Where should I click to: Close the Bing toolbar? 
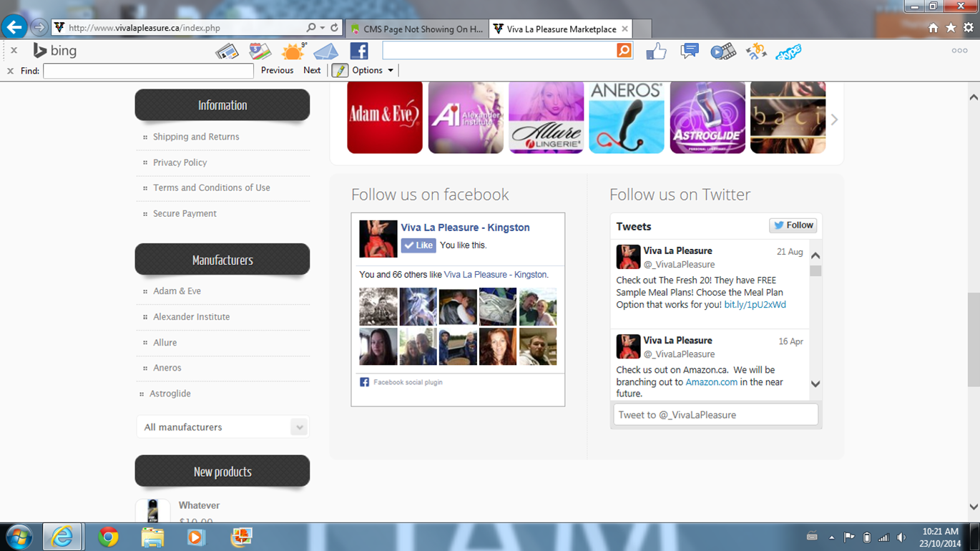tap(14, 51)
